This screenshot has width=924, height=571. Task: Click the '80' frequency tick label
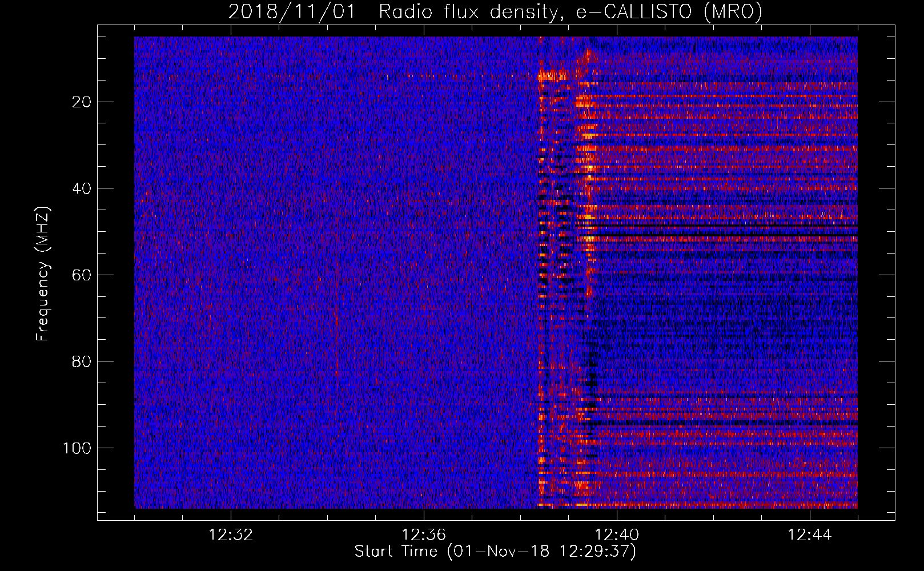click(x=82, y=361)
